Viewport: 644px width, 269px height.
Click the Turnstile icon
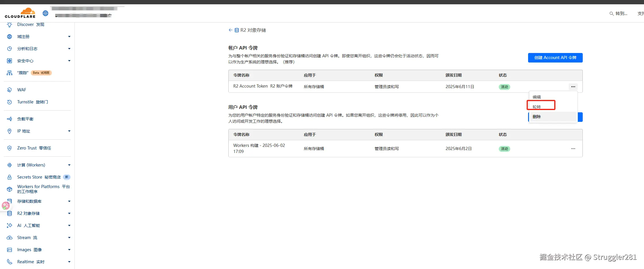(x=9, y=102)
